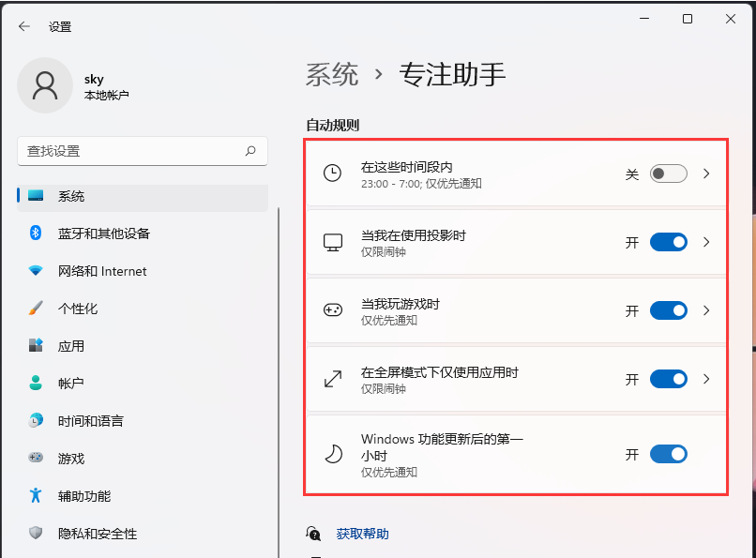Turn off the 当我玩游戏时 switch
Image resolution: width=756 pixels, height=558 pixels.
coord(668,310)
